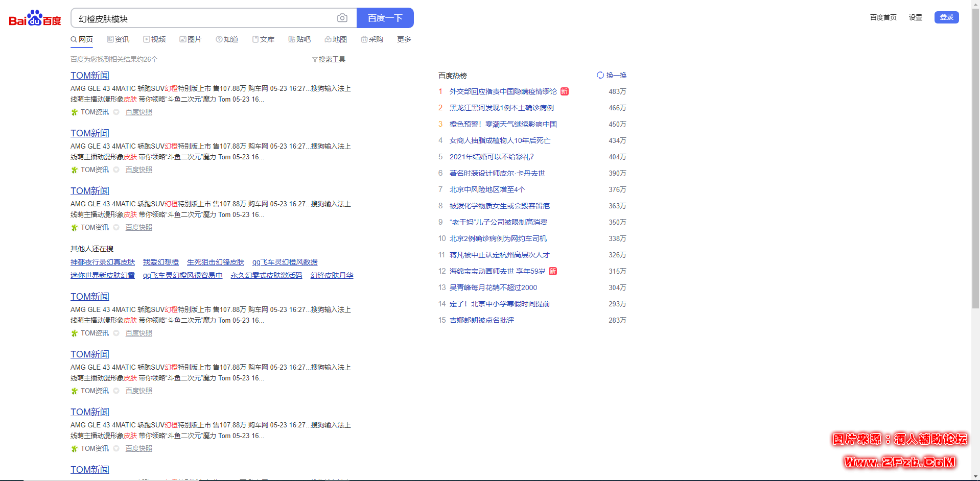Open hot item 海绵宝宝动画师去世 享年59岁
The width and height of the screenshot is (980, 481).
(x=498, y=271)
